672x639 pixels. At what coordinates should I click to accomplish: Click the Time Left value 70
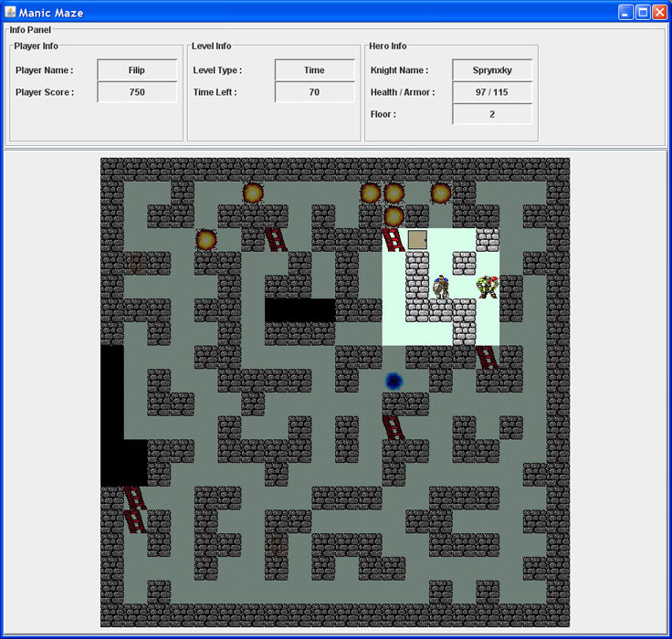315,92
